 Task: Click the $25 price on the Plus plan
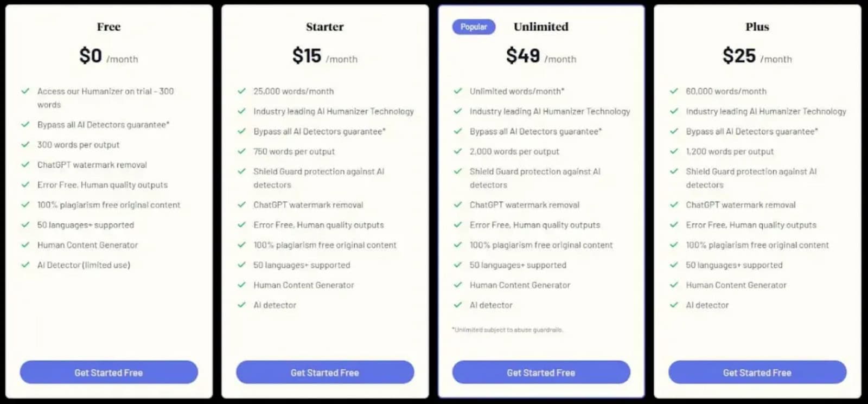(x=739, y=55)
